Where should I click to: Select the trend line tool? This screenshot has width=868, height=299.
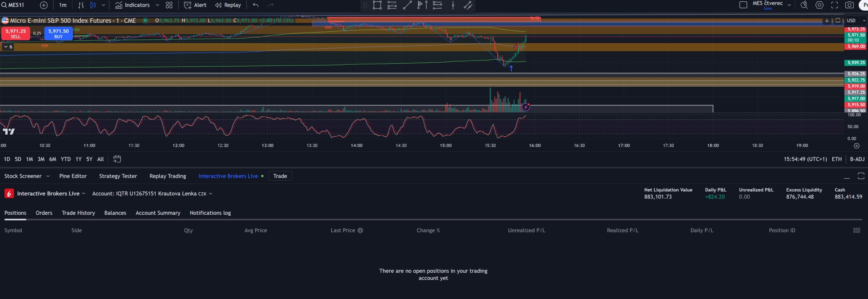[407, 5]
